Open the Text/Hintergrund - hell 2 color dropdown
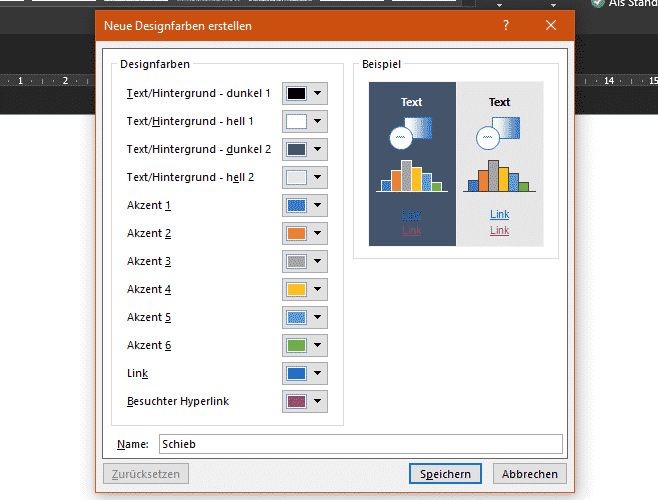The width and height of the screenshot is (658, 500). point(305,178)
